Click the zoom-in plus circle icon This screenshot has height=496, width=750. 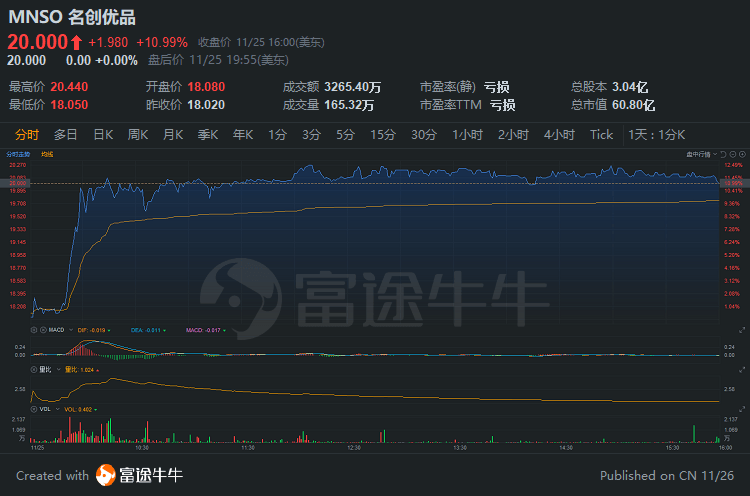pyautogui.click(x=742, y=154)
